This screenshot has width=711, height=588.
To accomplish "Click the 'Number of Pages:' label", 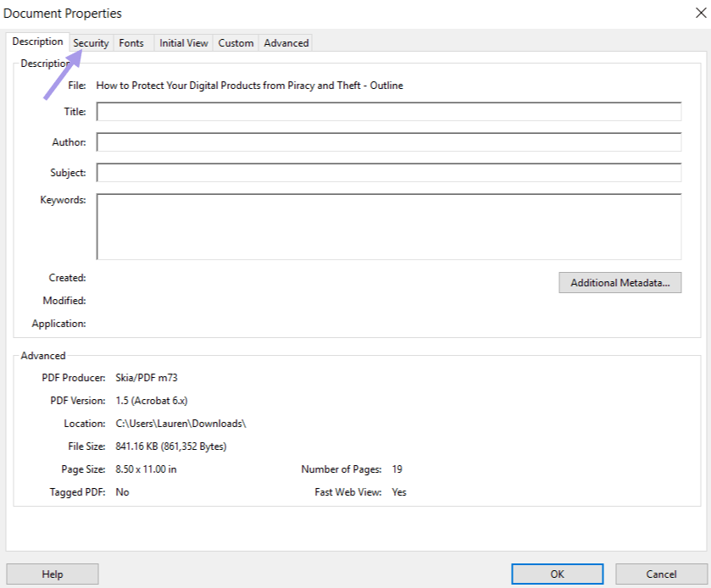I will [x=342, y=469].
